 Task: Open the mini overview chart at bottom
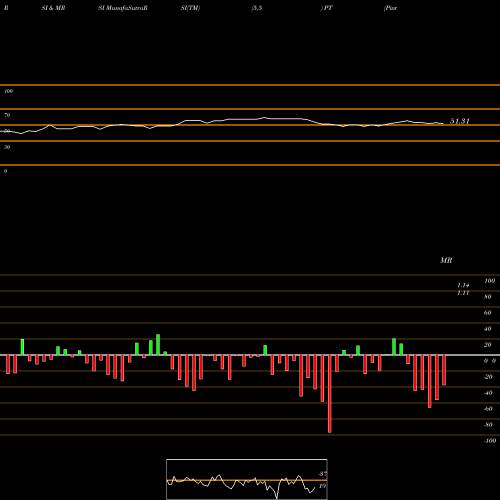tap(247, 479)
